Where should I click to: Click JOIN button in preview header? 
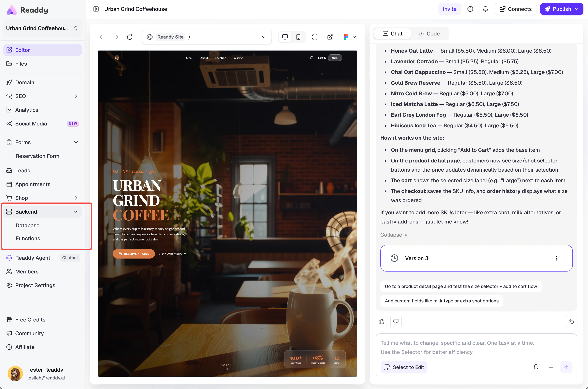335,58
